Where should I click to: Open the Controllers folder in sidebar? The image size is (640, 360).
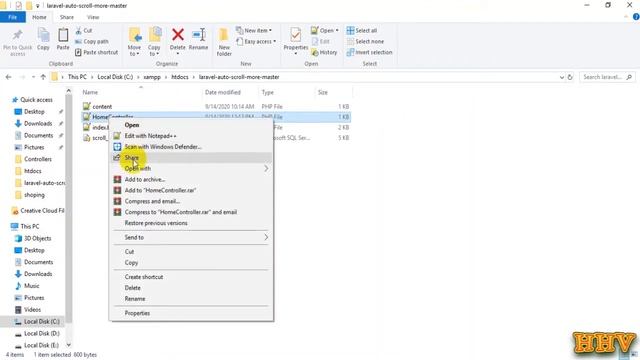point(38,159)
